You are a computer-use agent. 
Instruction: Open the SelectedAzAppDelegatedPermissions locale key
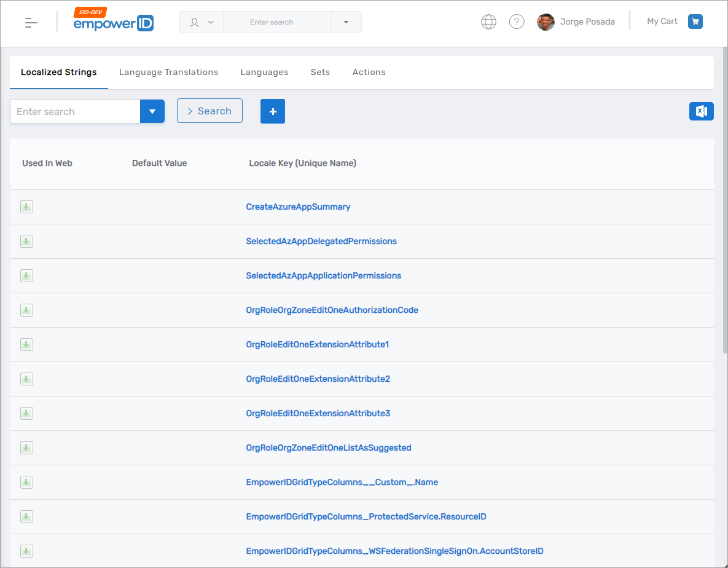321,241
